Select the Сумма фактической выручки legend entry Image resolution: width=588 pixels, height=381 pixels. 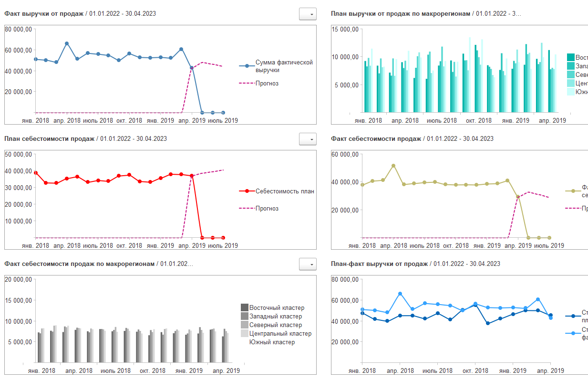point(284,66)
